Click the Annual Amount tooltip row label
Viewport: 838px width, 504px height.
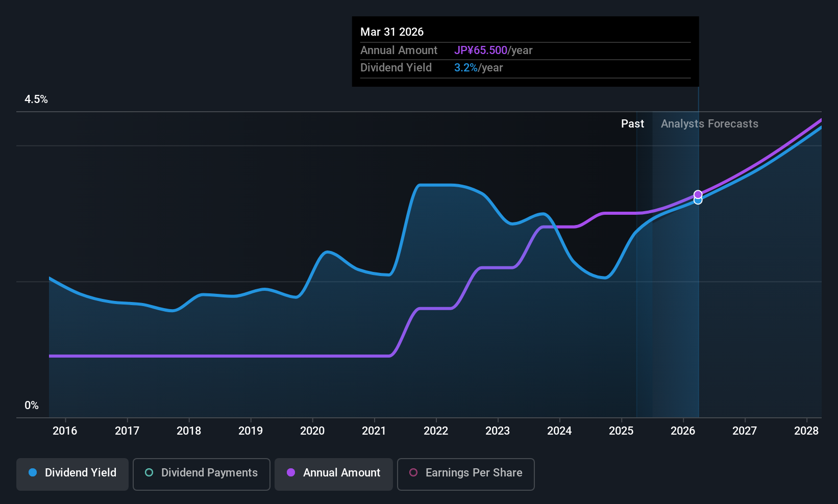click(399, 51)
